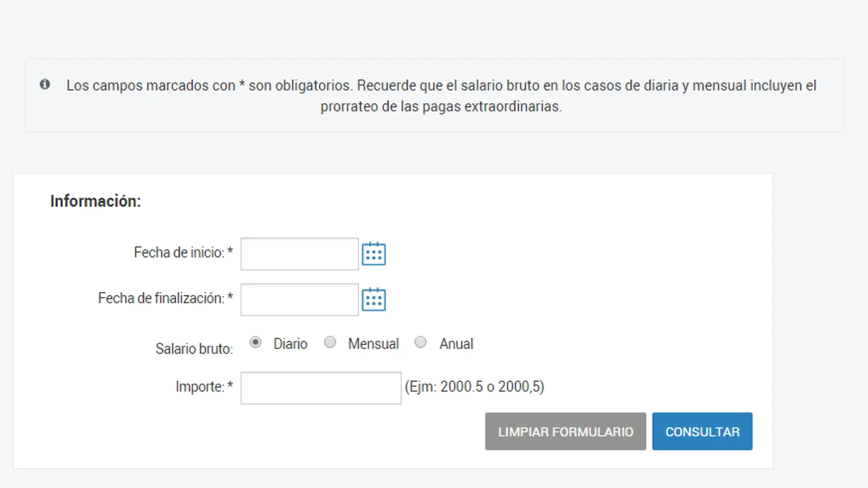Click the "Salario bruto:" label text
Screen dimensions: 868x488
(194, 349)
